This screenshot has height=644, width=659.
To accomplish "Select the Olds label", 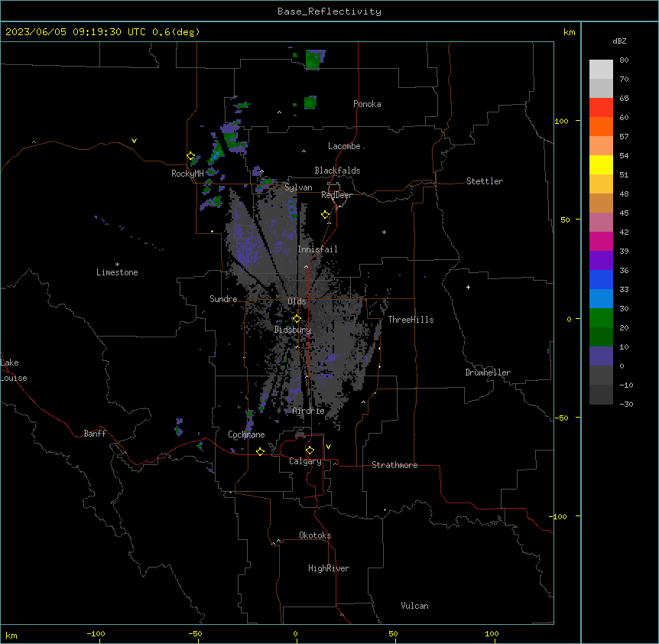I will tap(297, 301).
